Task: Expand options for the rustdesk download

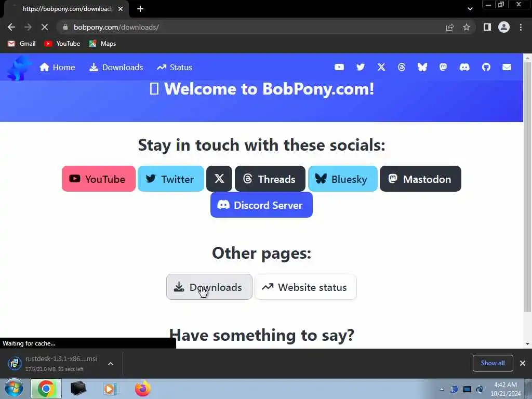Action: point(111,364)
